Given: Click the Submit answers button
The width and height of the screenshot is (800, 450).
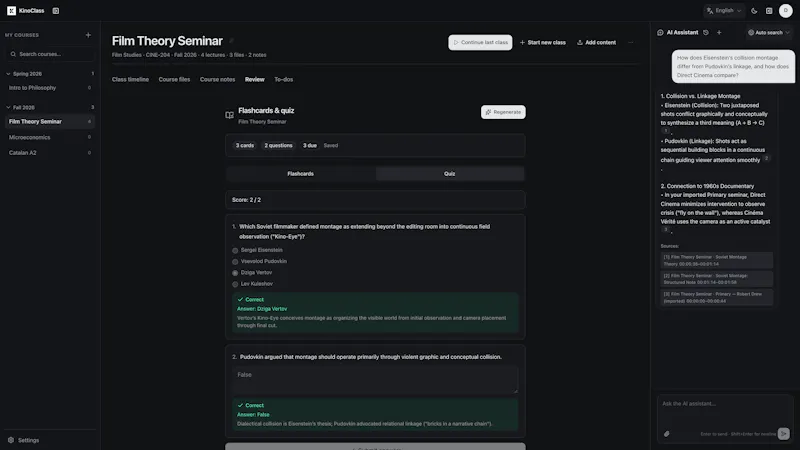Looking at the screenshot, I should tap(375, 446).
